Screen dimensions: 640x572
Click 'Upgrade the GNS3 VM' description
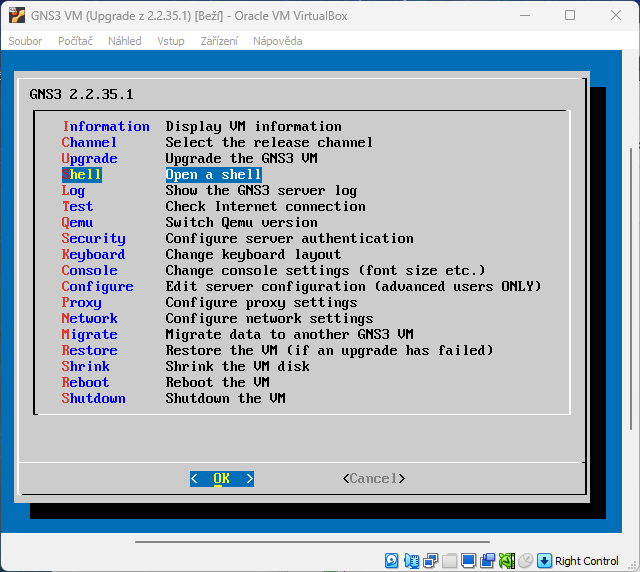coord(242,158)
